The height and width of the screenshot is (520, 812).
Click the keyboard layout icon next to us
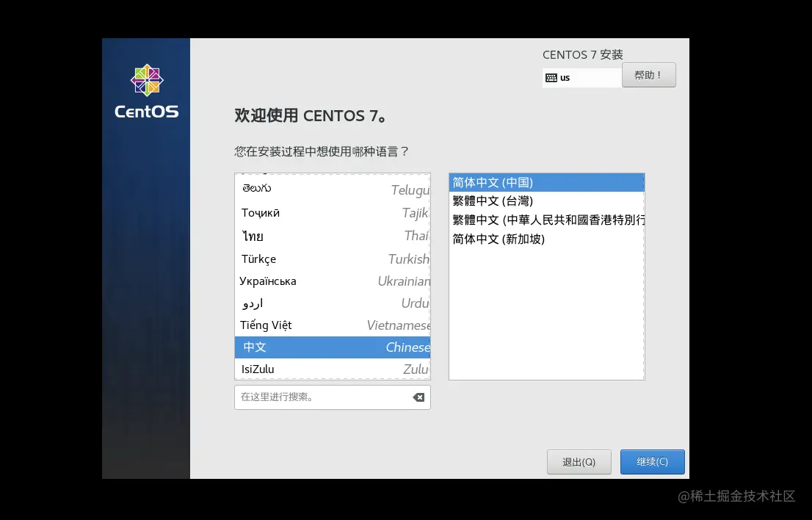[551, 78]
